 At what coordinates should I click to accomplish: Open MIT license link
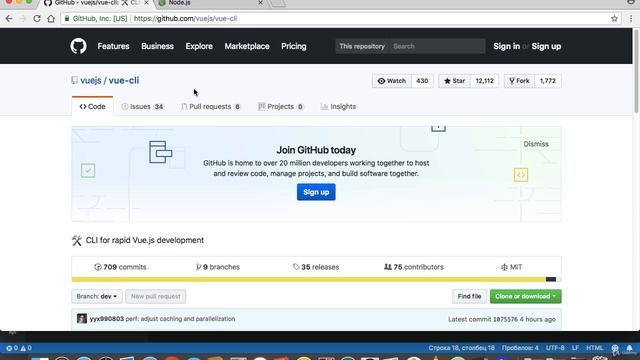pos(511,267)
